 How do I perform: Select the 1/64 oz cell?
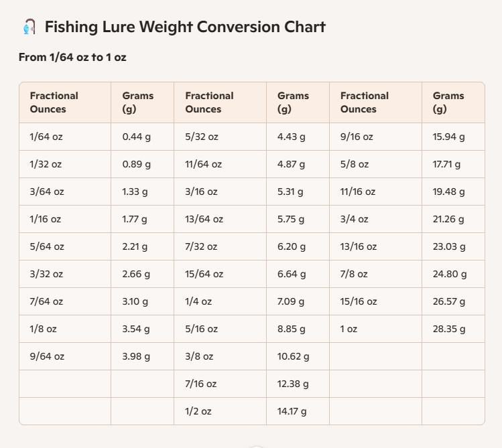[x=46, y=137]
